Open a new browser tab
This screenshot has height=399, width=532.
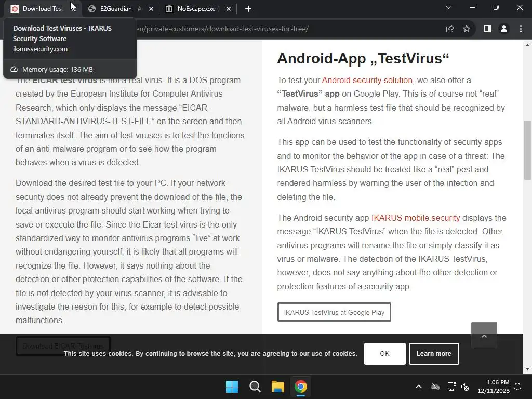[x=248, y=9]
